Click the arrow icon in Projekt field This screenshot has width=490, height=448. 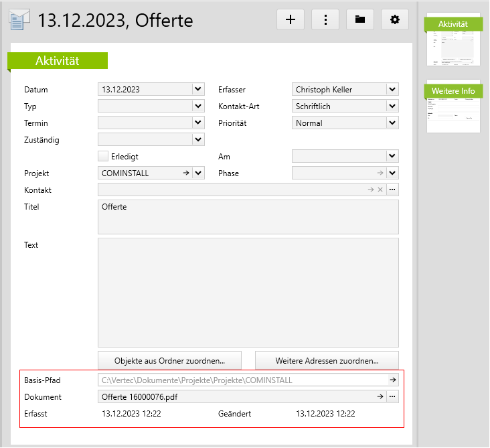(185, 173)
